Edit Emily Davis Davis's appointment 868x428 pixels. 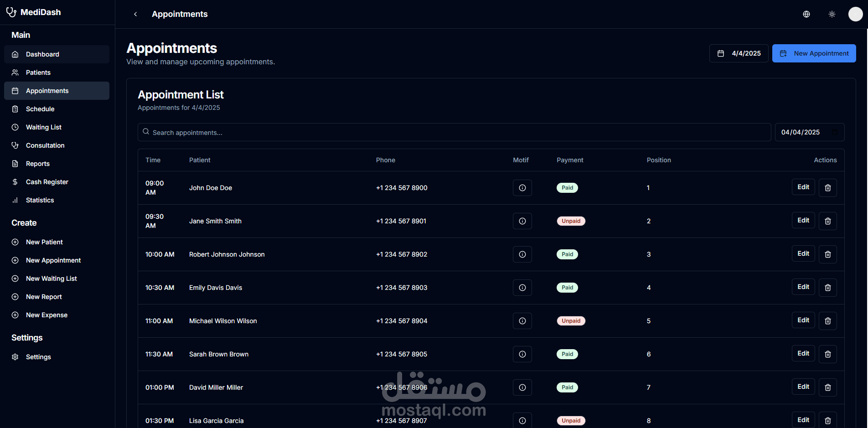[803, 287]
